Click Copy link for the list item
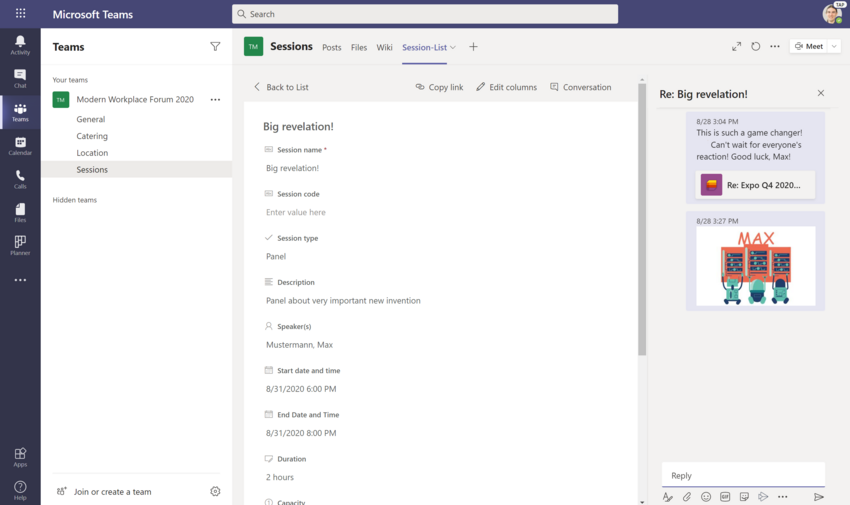850x505 pixels. pos(439,87)
